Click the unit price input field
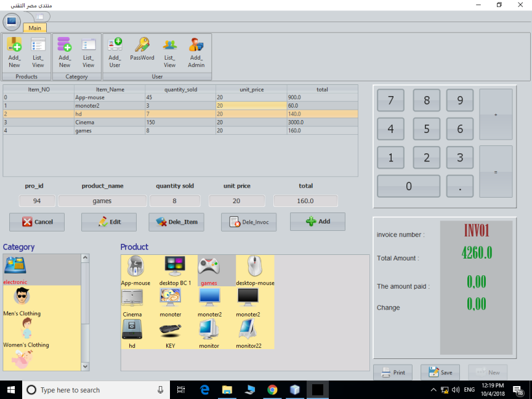 (x=236, y=201)
